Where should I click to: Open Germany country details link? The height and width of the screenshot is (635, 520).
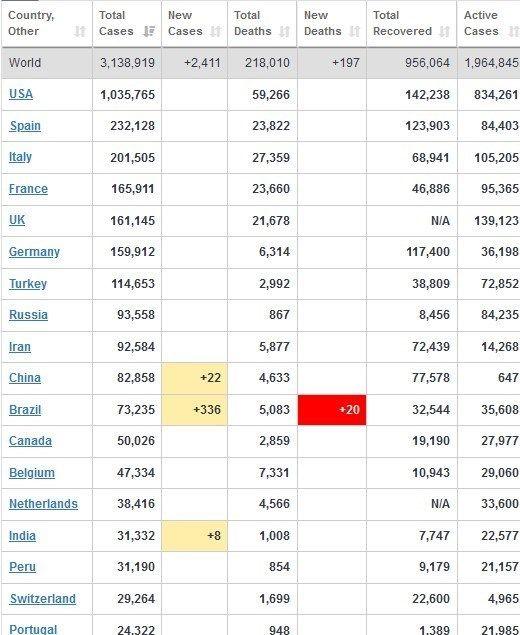coord(34,252)
